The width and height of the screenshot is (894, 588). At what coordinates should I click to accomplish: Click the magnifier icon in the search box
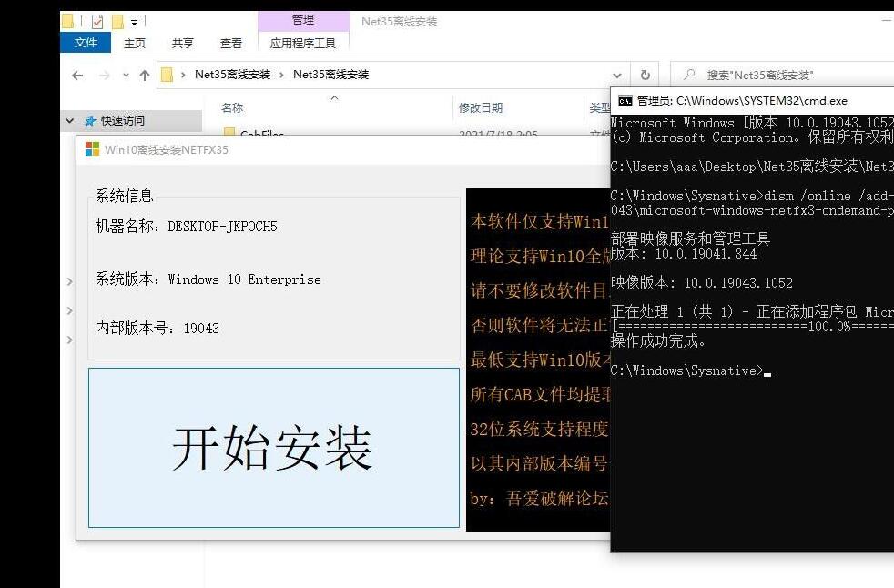690,75
